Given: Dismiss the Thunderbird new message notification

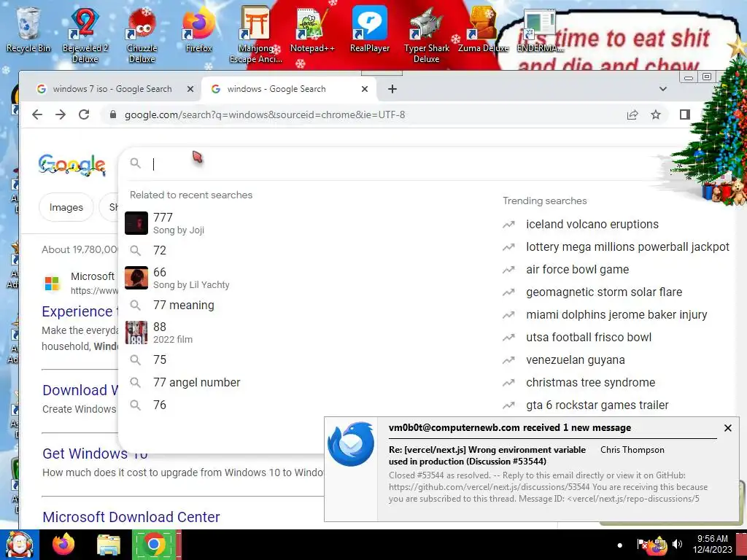Looking at the screenshot, I should (x=727, y=428).
